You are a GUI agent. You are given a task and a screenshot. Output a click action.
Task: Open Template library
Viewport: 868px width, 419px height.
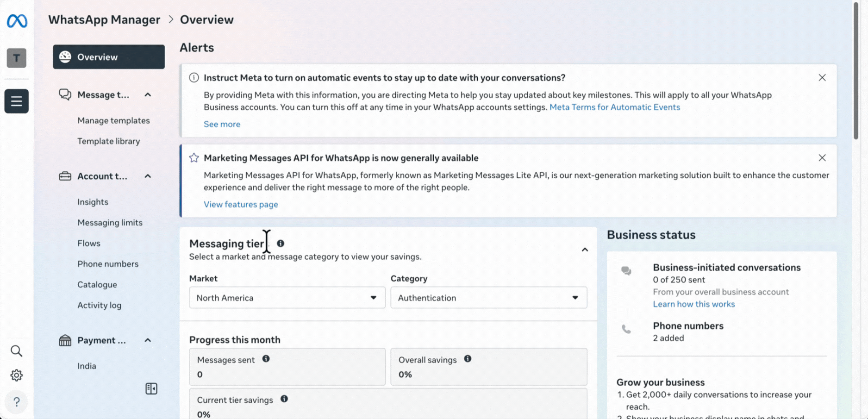tap(108, 141)
